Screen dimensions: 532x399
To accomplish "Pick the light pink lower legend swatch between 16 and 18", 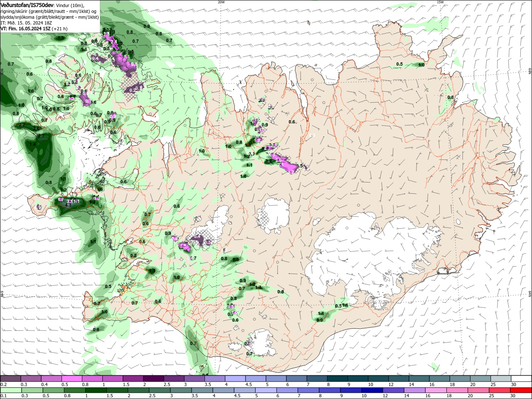I will (x=436, y=390).
